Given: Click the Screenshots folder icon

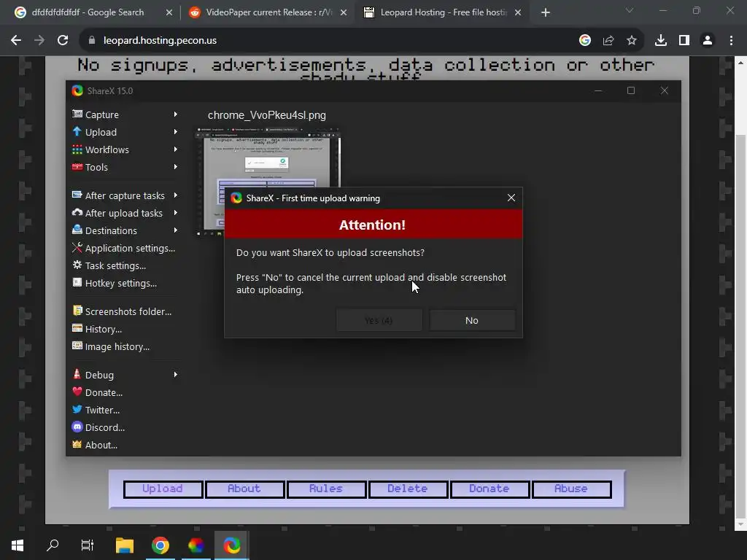Looking at the screenshot, I should point(77,311).
